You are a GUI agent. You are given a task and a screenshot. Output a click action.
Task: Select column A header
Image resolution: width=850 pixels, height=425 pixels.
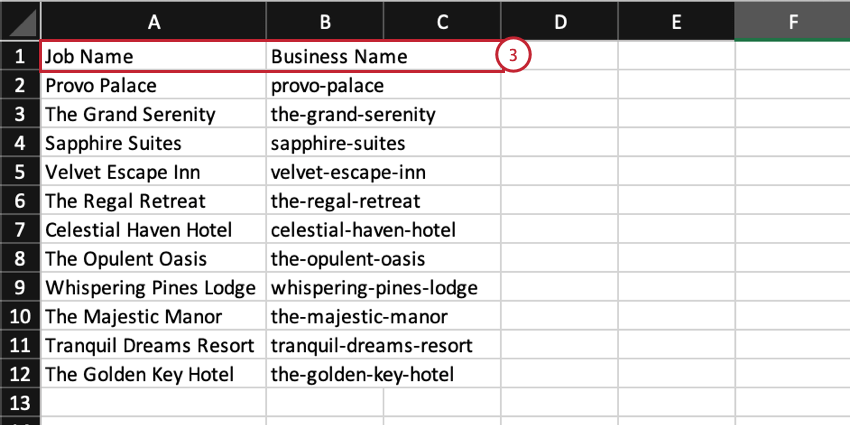[154, 20]
